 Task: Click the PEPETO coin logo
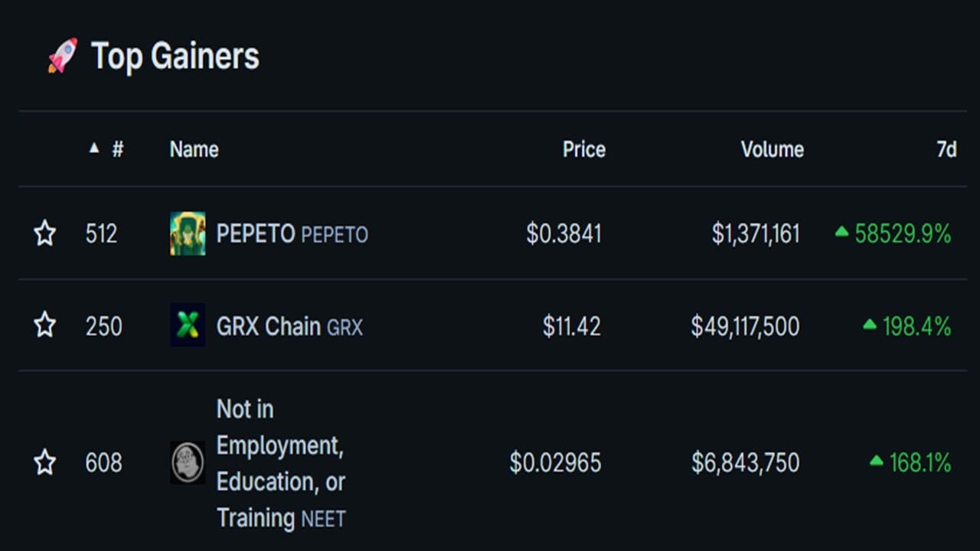(188, 233)
